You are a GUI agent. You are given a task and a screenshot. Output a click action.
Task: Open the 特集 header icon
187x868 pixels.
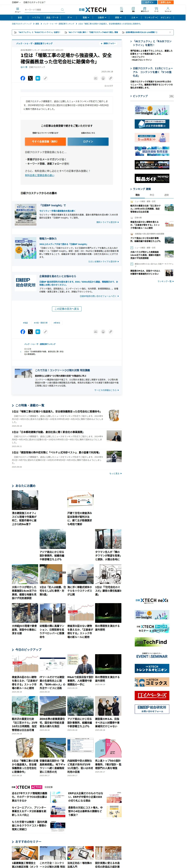click(x=121, y=9)
